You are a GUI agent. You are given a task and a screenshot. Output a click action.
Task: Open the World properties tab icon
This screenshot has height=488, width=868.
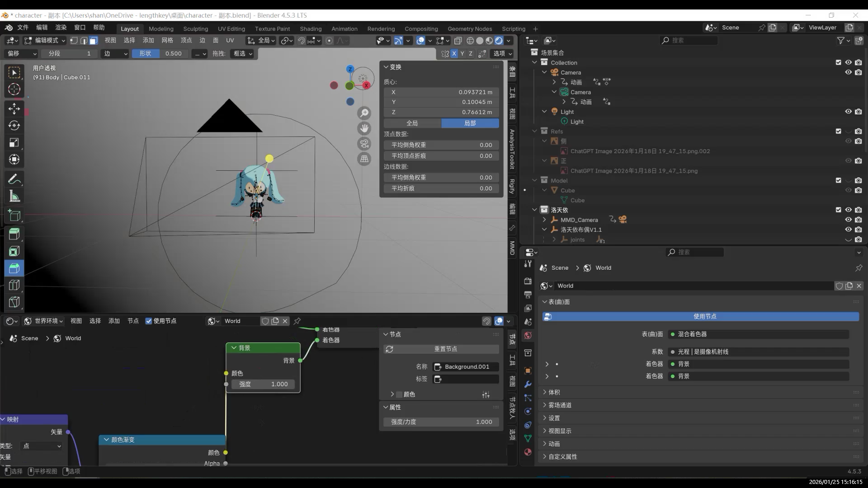[528, 335]
